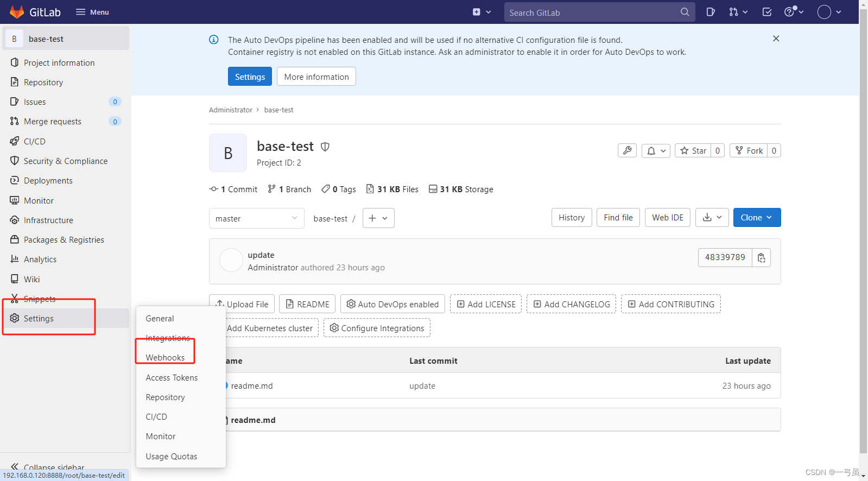Open the Issues icon in the top bar
The height and width of the screenshot is (481, 868).
(711, 12)
